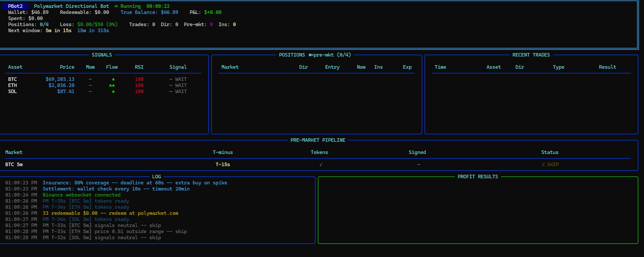Viewport: 644px width, 257px height.
Task: Select the P&L $+0.00 value
Action: 213,12
